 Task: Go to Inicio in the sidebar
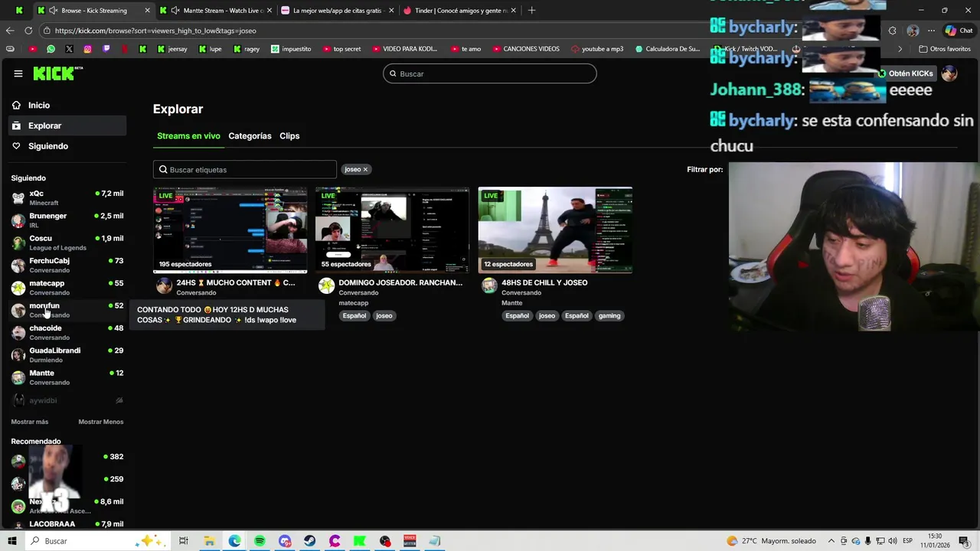67,106
